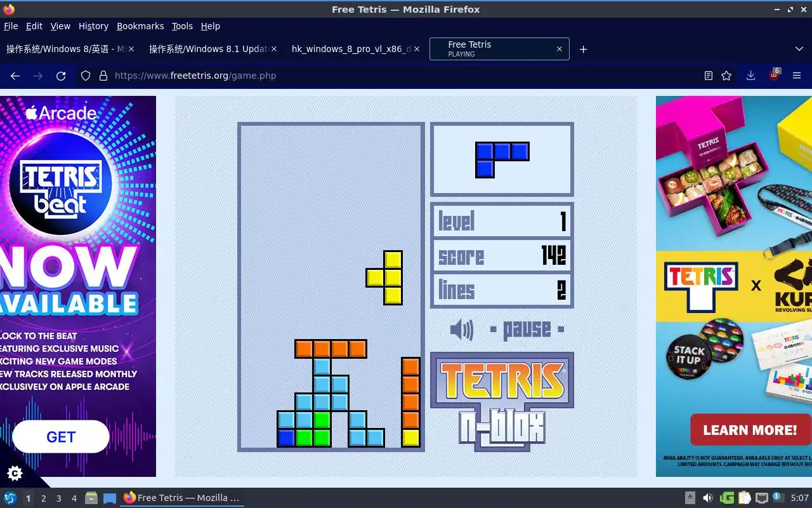
Task: Show site security lock info
Action: point(103,76)
